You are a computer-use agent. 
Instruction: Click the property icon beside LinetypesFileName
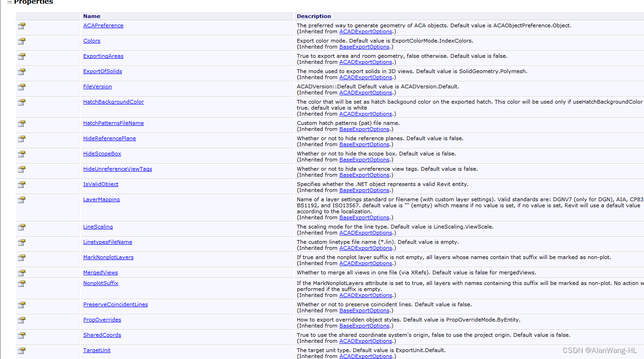coord(22,242)
